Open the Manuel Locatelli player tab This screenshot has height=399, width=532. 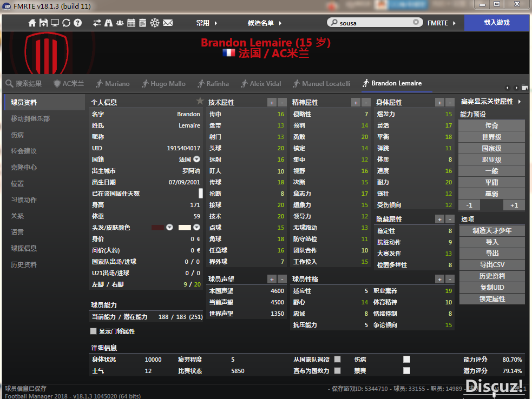point(321,83)
